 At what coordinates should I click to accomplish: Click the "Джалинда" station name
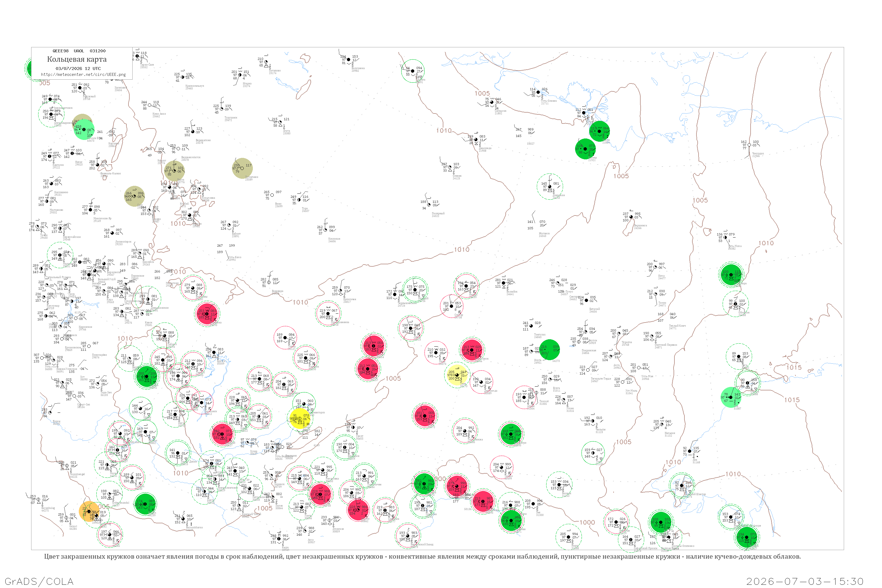pyautogui.click(x=485, y=148)
